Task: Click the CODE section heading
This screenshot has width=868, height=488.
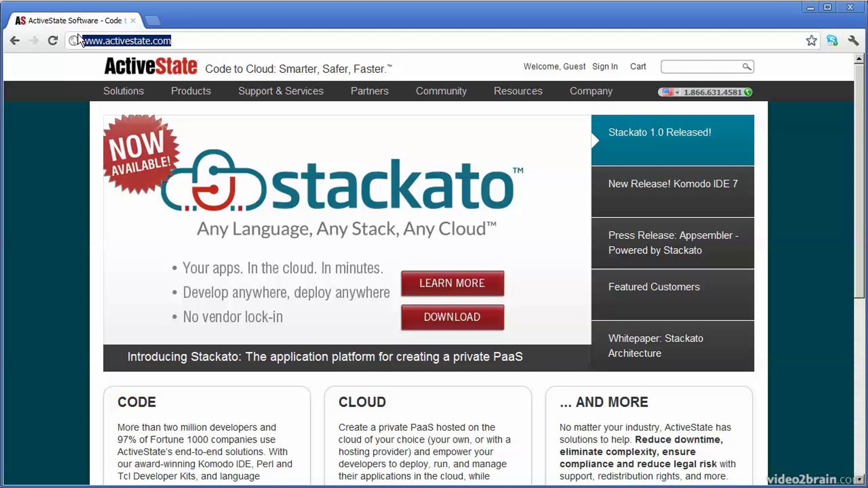Action: (137, 402)
